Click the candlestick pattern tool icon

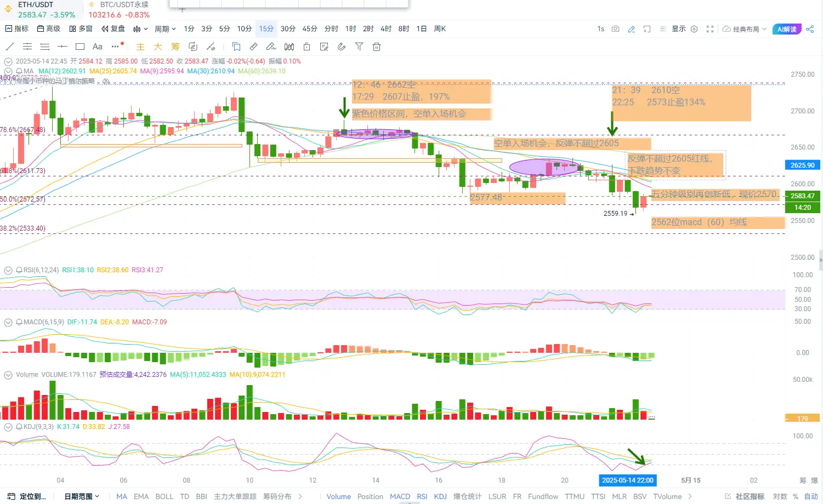[x=289, y=47]
